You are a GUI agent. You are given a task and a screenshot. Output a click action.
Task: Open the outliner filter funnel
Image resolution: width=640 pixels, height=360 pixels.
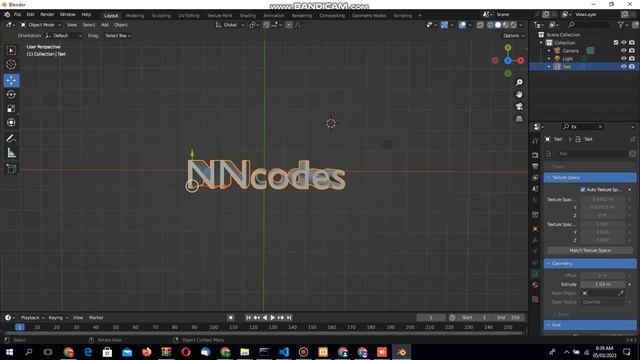coord(621,25)
